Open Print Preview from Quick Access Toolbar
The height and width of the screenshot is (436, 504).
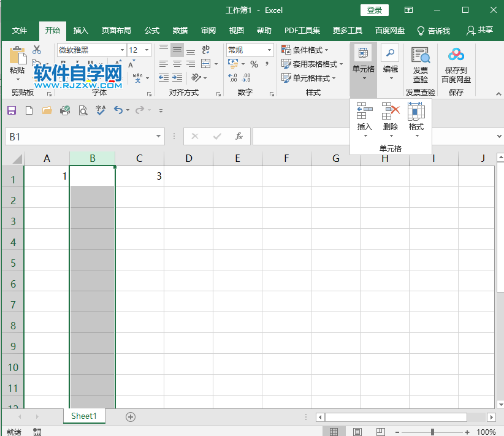coord(82,110)
